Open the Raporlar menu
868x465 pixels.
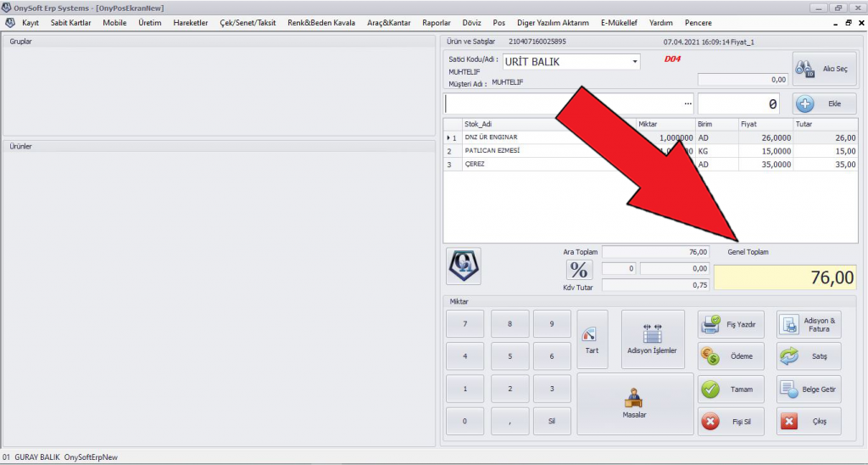(437, 23)
